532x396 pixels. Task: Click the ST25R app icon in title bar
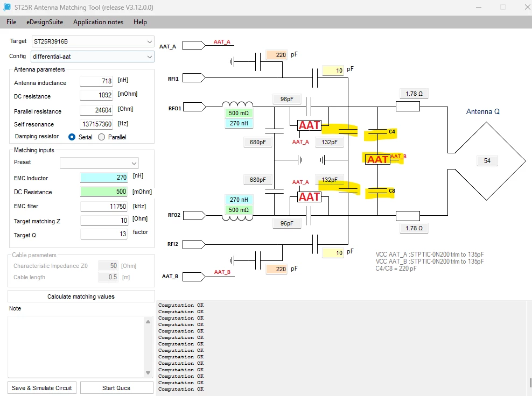(x=6, y=7)
